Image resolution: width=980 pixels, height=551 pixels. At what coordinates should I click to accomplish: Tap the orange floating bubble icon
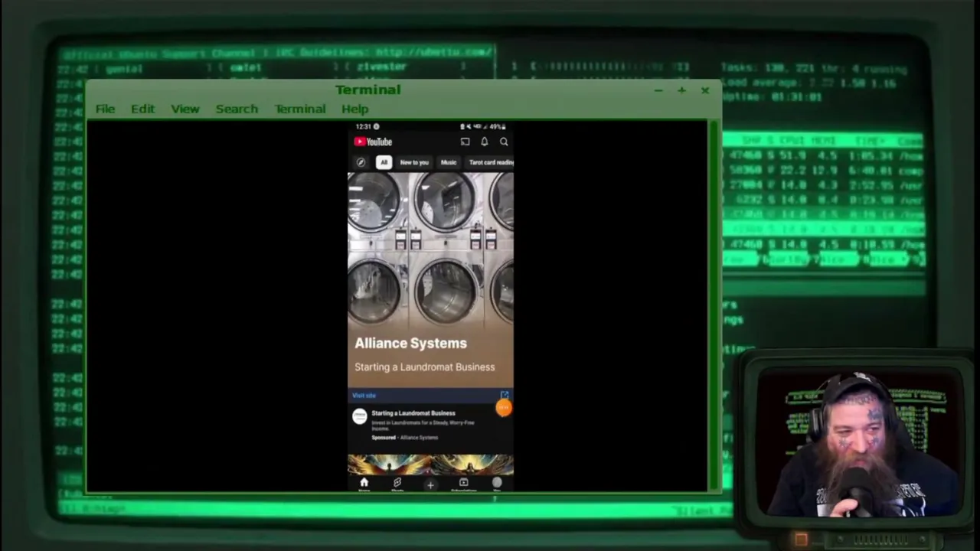(x=503, y=408)
